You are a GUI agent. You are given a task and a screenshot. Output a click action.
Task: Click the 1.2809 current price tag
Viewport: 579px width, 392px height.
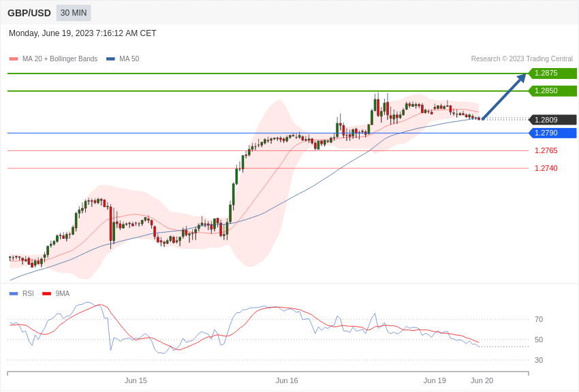click(x=553, y=120)
